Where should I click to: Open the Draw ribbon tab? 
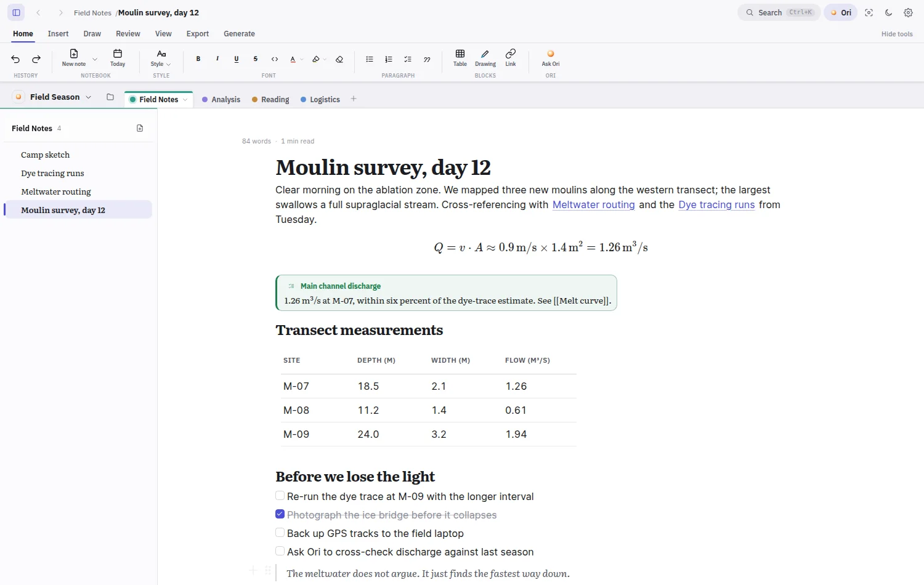(92, 34)
